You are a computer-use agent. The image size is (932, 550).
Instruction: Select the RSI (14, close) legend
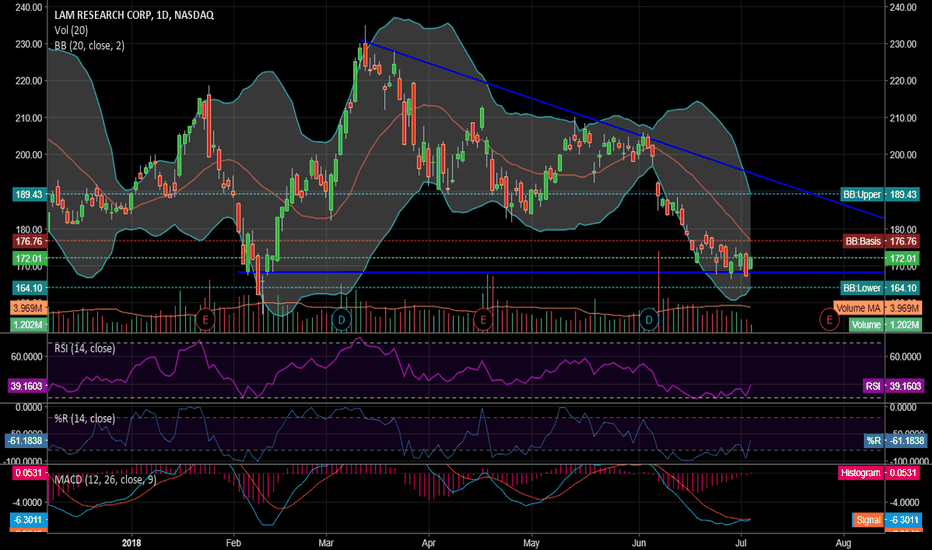84,348
